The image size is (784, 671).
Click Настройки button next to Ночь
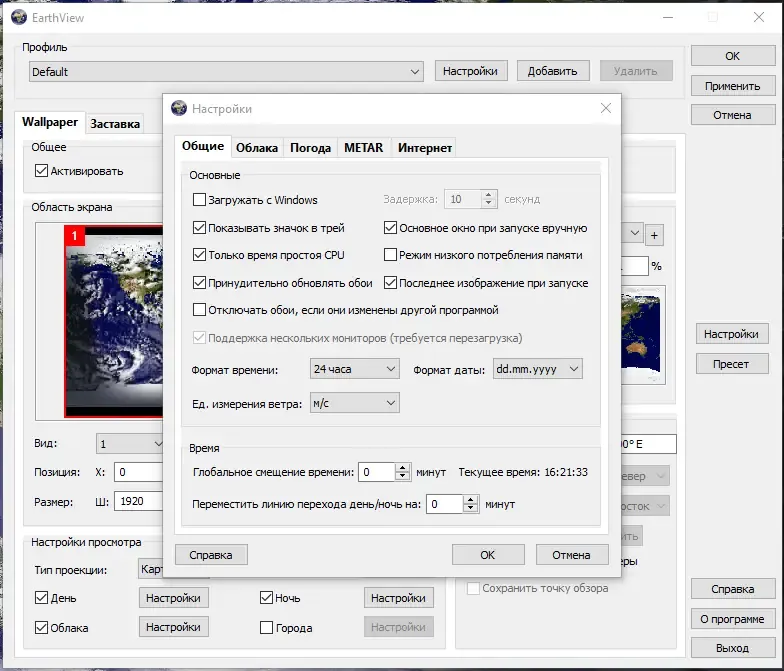(x=398, y=598)
